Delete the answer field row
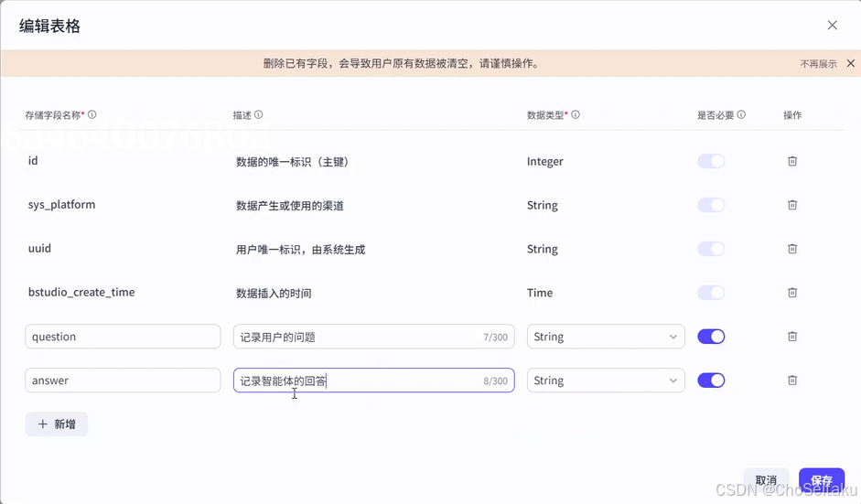 (792, 381)
